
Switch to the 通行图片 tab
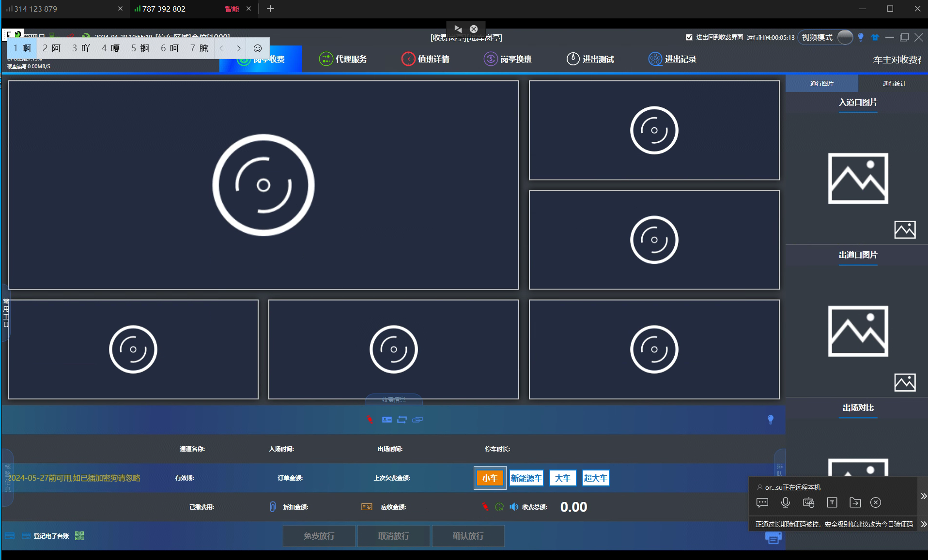click(x=821, y=83)
